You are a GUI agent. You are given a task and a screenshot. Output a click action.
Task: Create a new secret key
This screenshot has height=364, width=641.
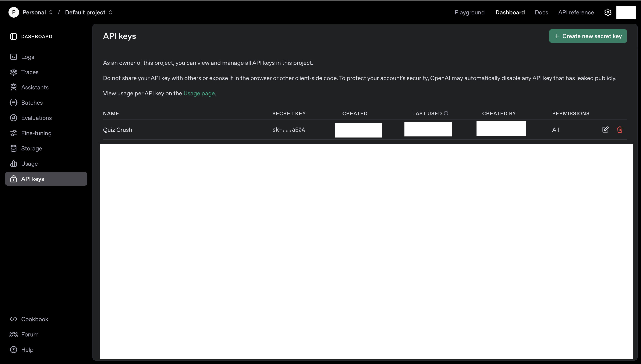pyautogui.click(x=588, y=36)
